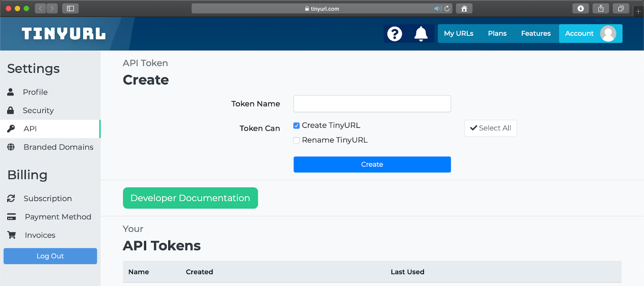Open My URLs in top navigation
This screenshot has height=286, width=644.
click(458, 33)
